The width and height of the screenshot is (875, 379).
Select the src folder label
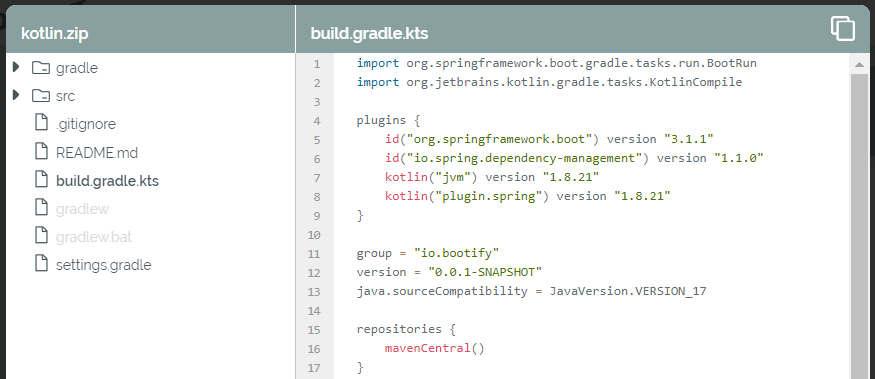pos(65,96)
